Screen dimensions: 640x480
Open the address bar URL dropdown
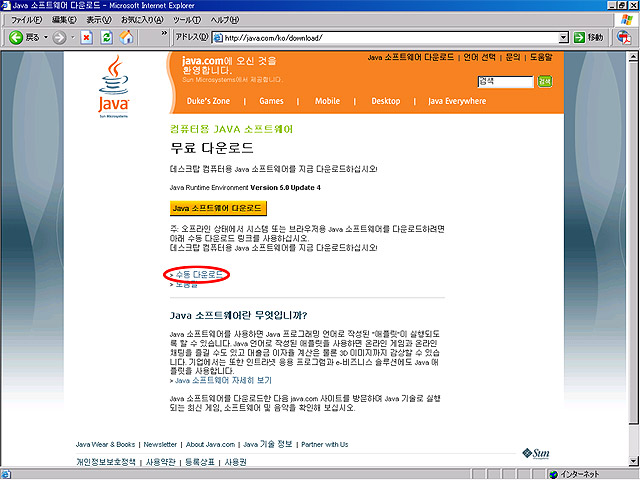(x=563, y=38)
